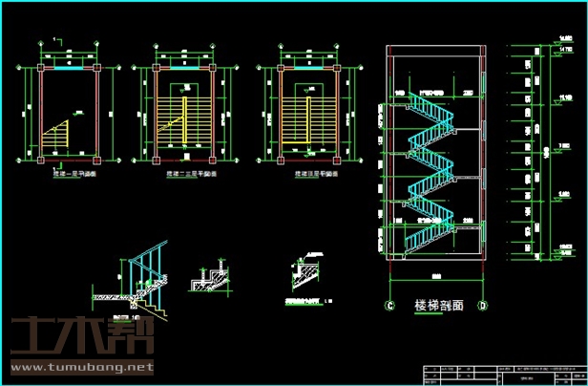Image resolution: width=588 pixels, height=386 pixels.
Task: Open the www.tumubang.net watermark link
Action: (x=81, y=368)
